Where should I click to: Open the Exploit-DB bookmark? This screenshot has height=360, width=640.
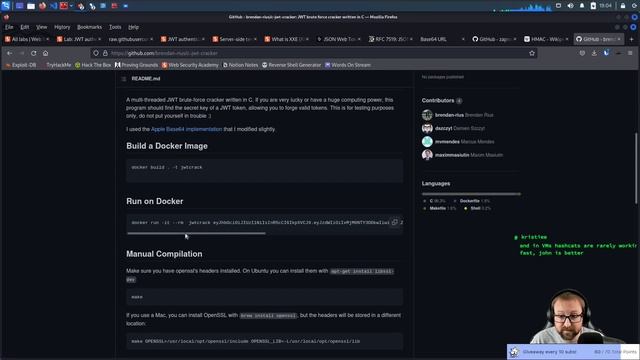[x=21, y=65]
